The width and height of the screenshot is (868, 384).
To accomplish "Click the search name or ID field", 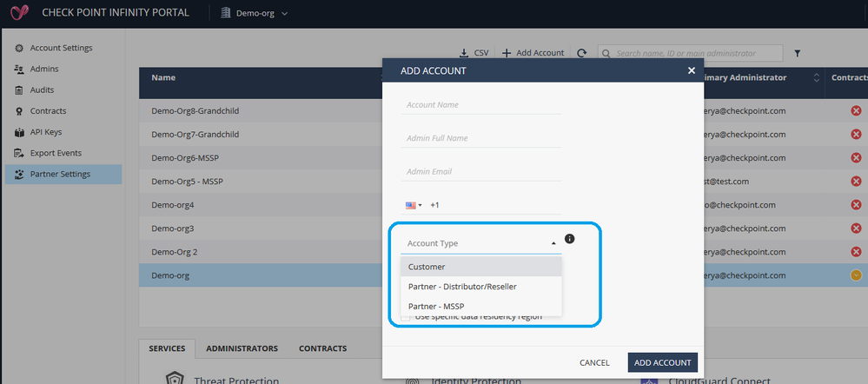I will point(690,53).
